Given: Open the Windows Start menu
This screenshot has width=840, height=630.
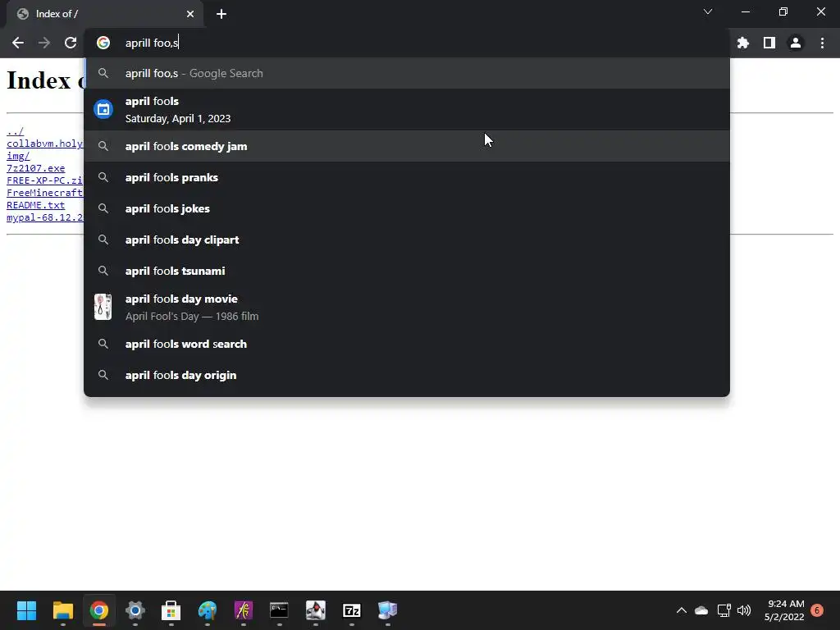Looking at the screenshot, I should [x=27, y=610].
